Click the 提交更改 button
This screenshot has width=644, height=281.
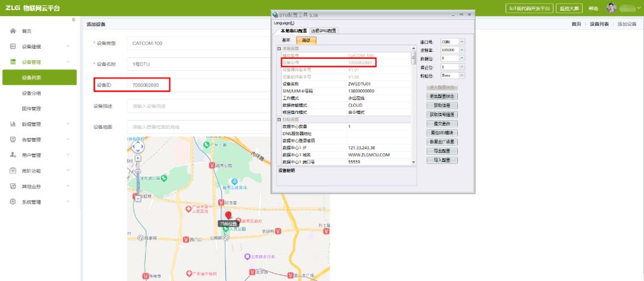coord(442,123)
